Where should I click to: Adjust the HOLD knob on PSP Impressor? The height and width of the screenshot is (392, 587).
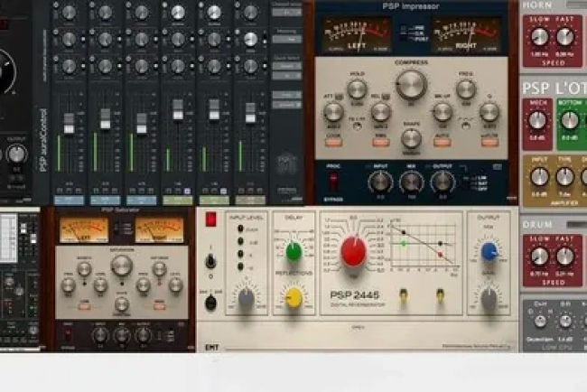click(357, 89)
